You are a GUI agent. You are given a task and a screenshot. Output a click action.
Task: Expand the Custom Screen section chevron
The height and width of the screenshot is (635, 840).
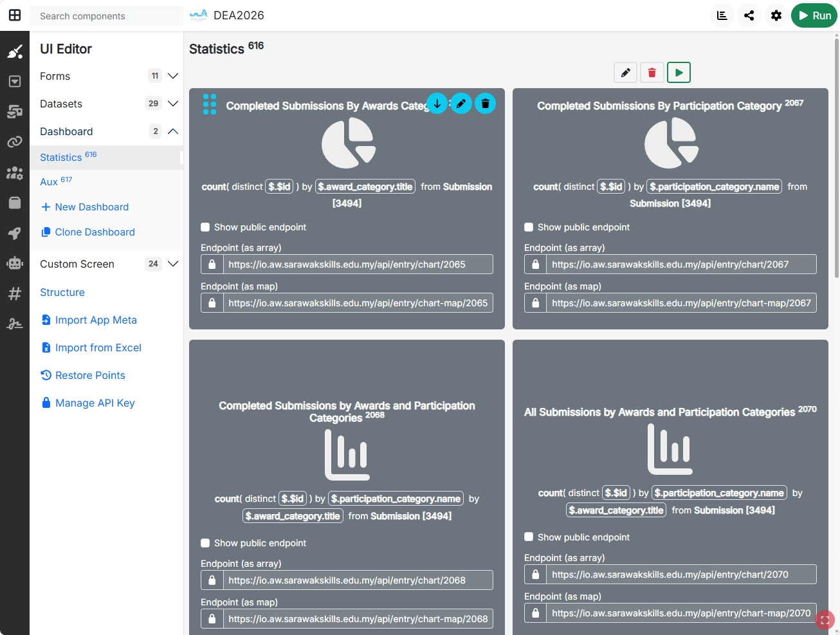click(x=173, y=264)
